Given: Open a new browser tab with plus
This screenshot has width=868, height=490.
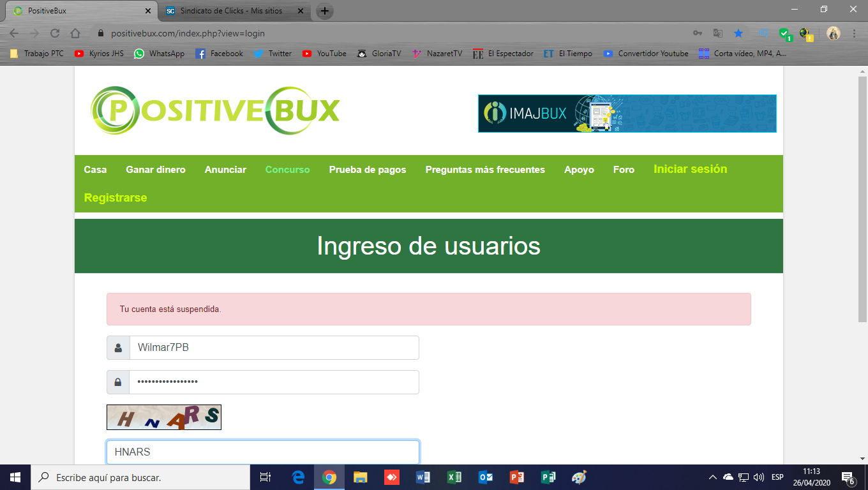Looking at the screenshot, I should tap(325, 11).
